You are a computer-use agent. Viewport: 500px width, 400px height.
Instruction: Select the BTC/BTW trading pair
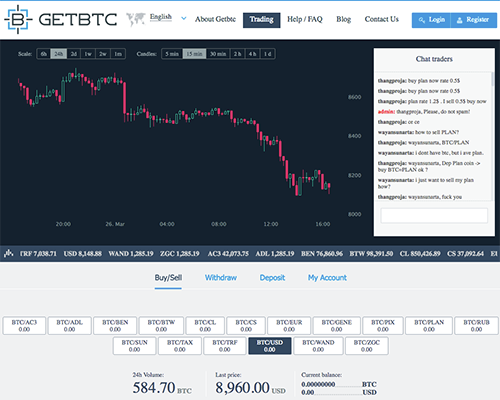161,326
